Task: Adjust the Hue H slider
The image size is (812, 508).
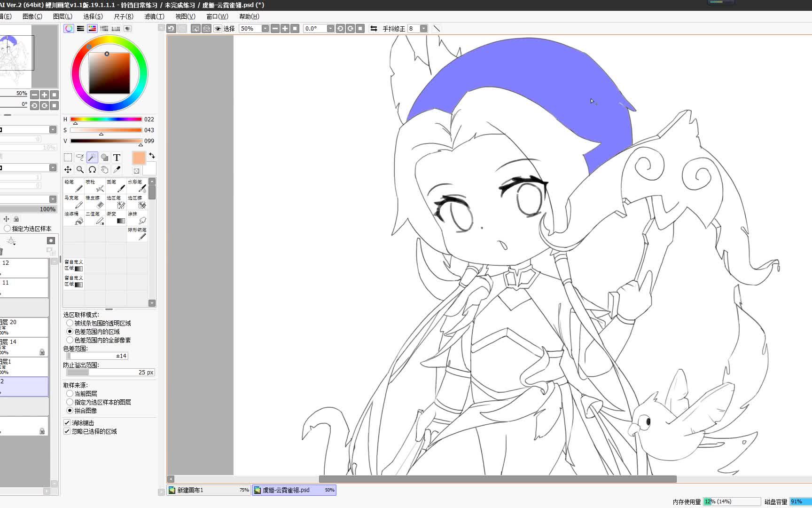Action: point(106,119)
